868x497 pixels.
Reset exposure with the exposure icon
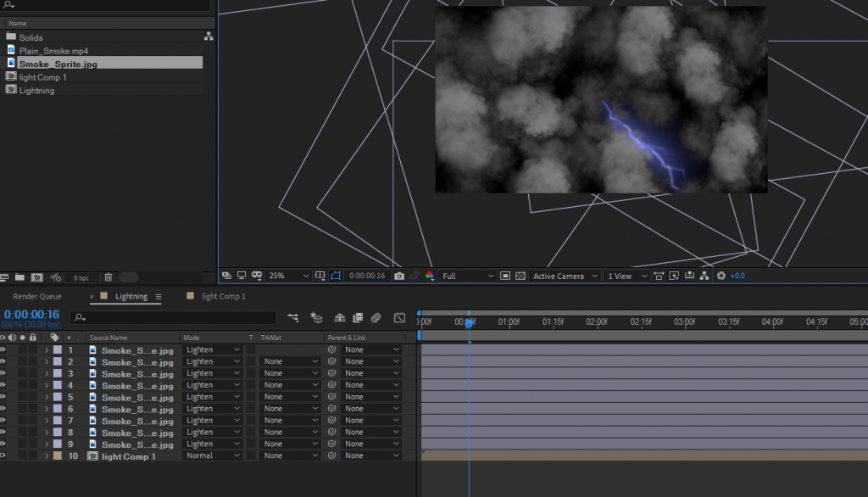(721, 276)
